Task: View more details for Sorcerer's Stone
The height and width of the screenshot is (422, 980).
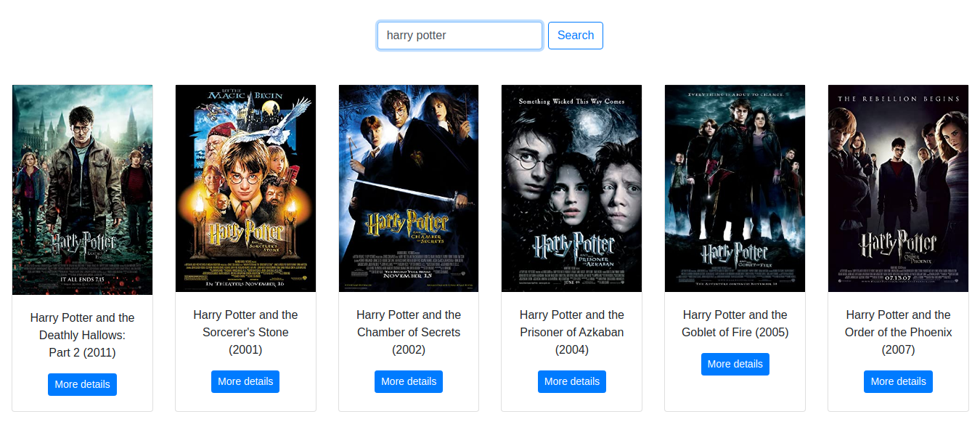Action: 245,381
